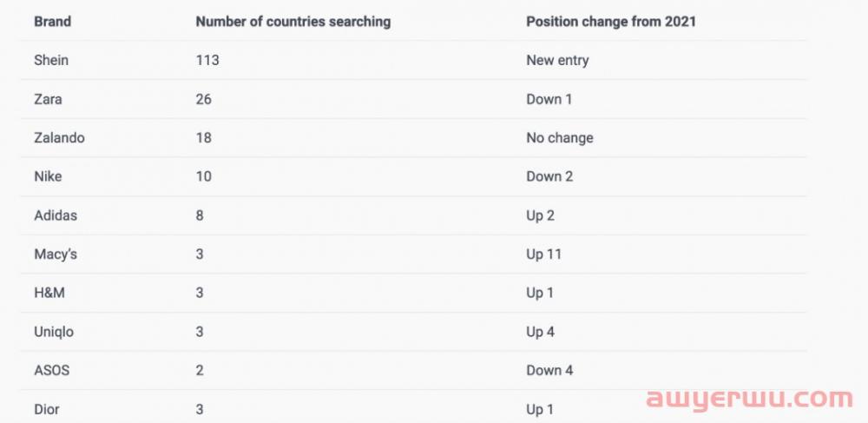Select the Shein brand cell
Screen dimensions: 868x423
[x=51, y=60]
